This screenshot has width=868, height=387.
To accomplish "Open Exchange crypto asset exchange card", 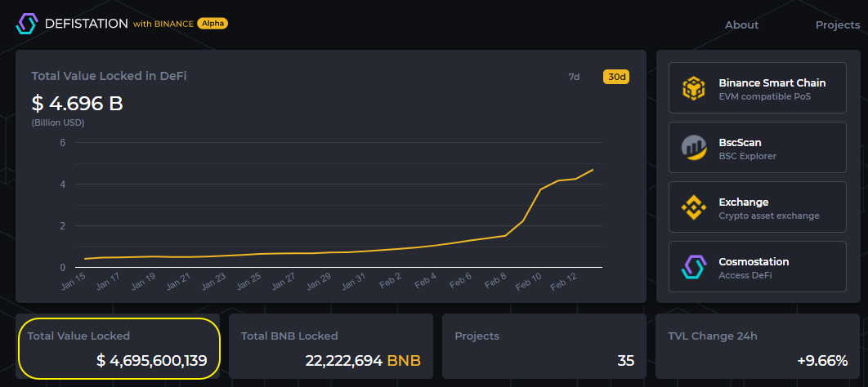I will (758, 207).
